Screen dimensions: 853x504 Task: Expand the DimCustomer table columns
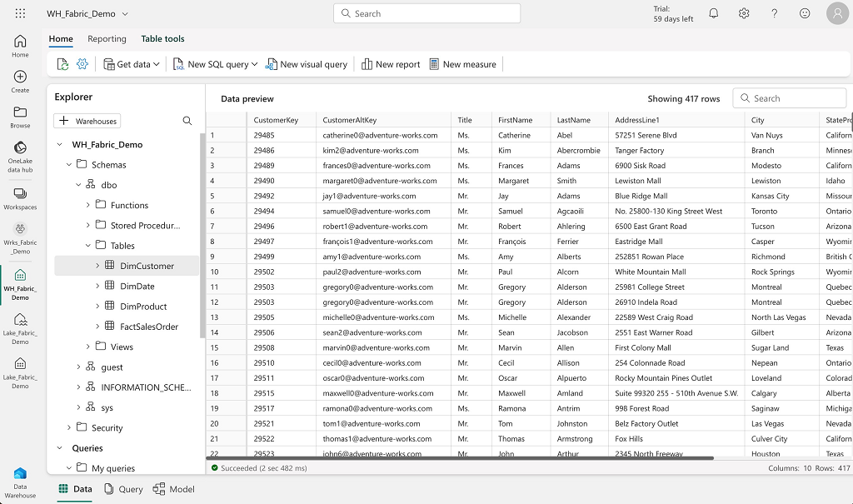click(x=98, y=266)
